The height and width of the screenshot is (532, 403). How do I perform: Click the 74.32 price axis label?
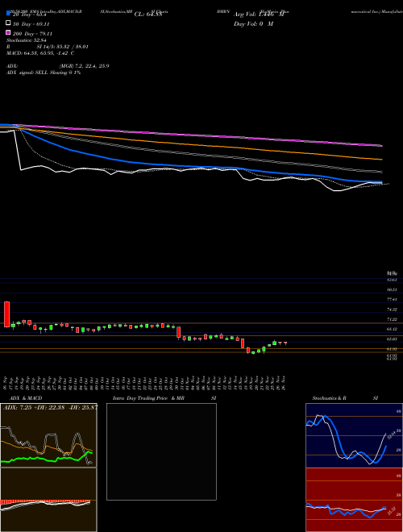[x=392, y=310]
